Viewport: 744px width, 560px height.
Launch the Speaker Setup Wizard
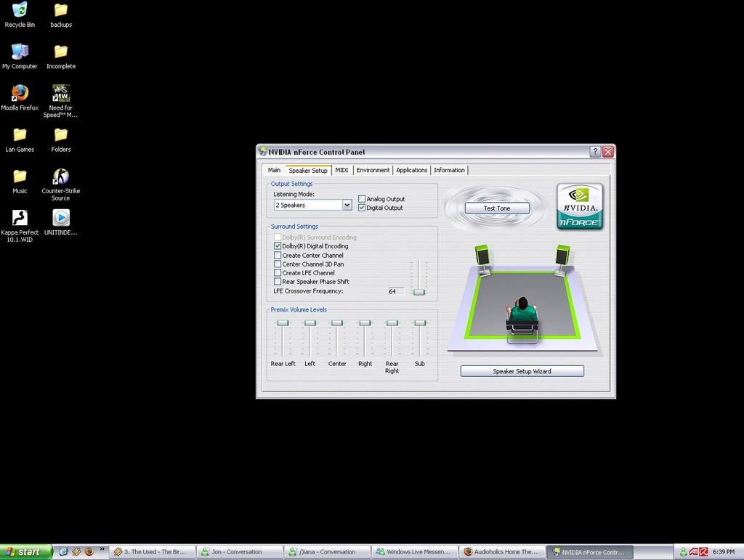tap(522, 371)
